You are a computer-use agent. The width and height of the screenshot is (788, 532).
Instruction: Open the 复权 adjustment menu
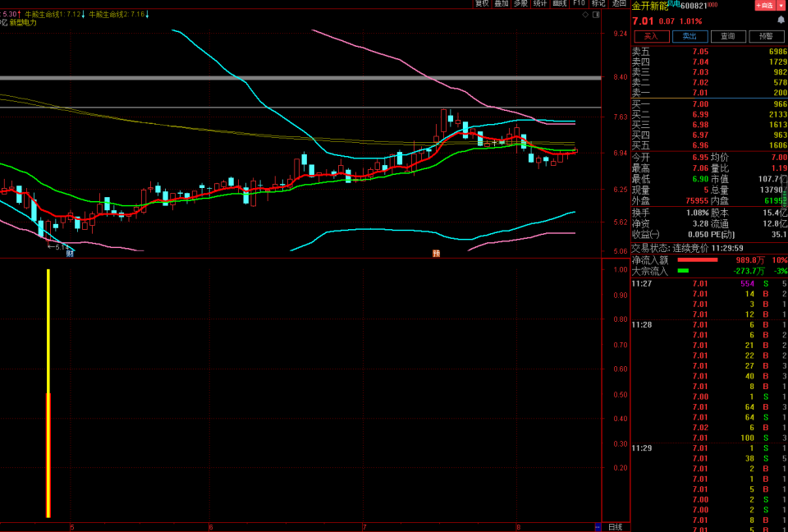click(x=482, y=3)
